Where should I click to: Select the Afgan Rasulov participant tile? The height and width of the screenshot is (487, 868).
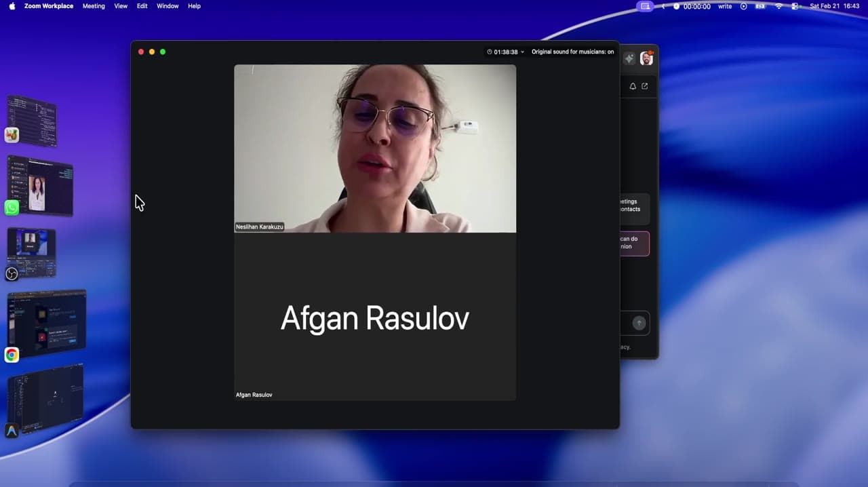[375, 317]
